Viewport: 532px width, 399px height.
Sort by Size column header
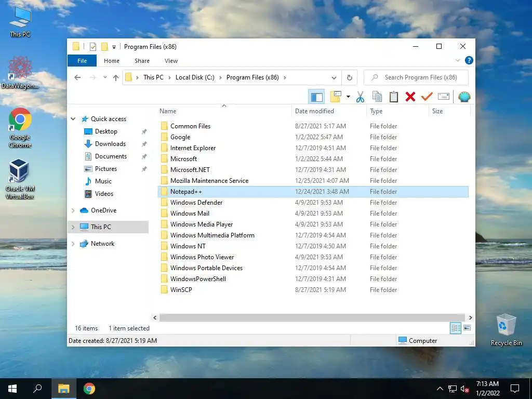[449, 111]
